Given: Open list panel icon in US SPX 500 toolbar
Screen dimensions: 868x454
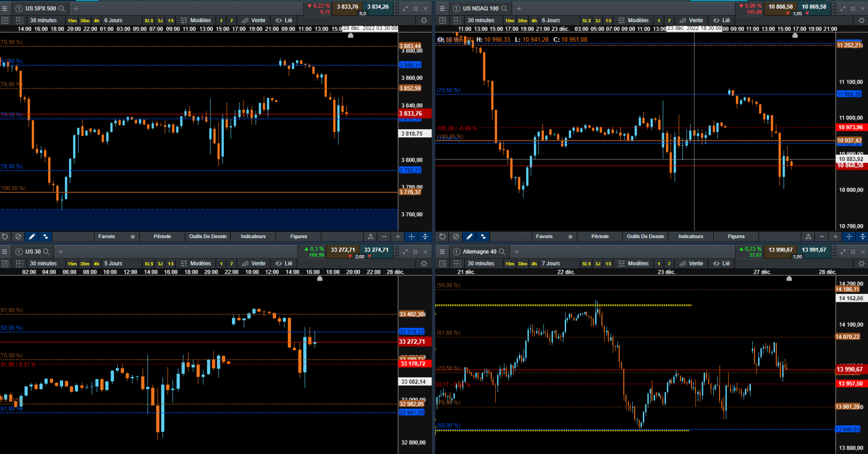Looking at the screenshot, I should point(5,20).
